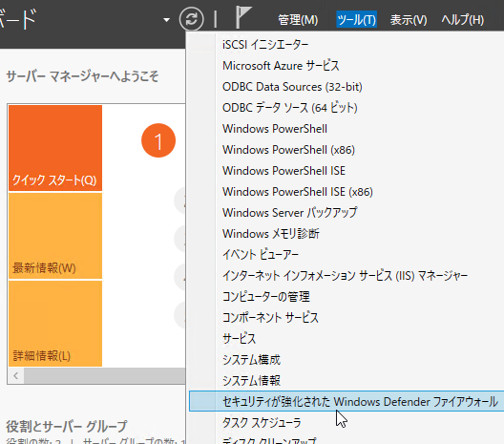
Task: Open インターネット インフォメーション サービス (IIS) マネージャー
Action: pyautogui.click(x=345, y=276)
